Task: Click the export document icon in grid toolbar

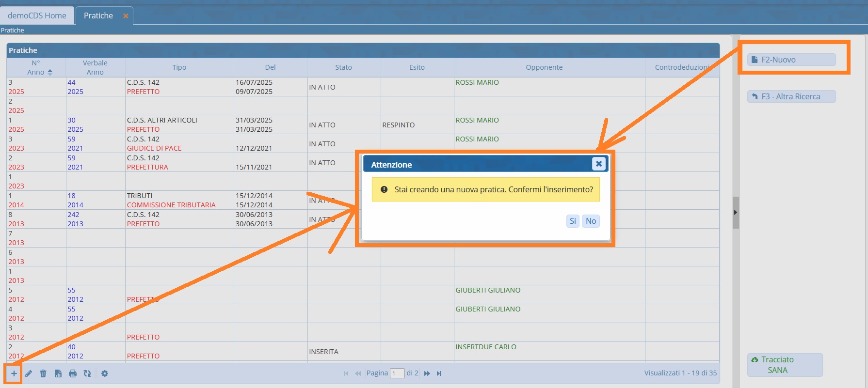Action: click(x=58, y=373)
